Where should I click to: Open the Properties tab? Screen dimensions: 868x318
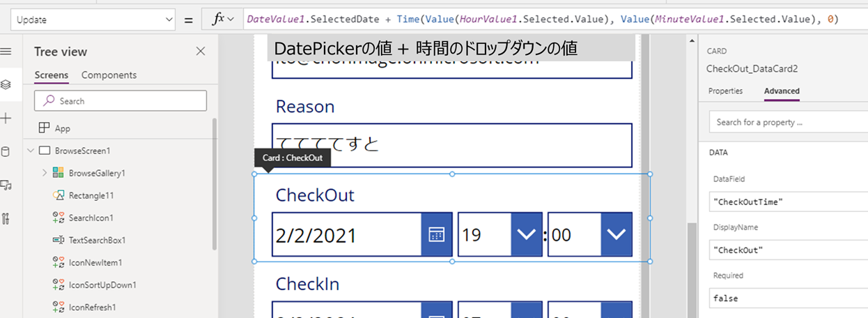[725, 91]
